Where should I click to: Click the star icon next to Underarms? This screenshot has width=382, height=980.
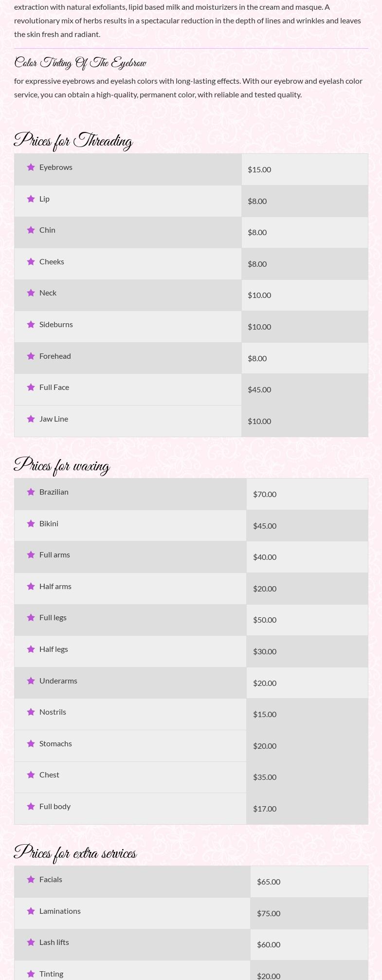click(31, 681)
